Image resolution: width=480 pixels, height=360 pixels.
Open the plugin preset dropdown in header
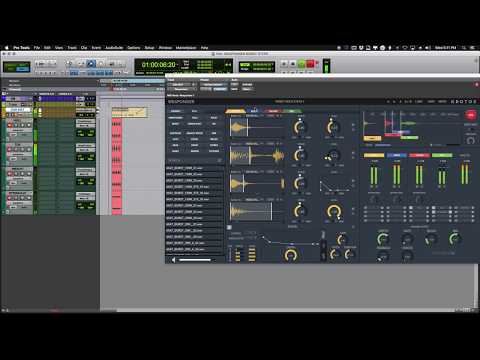[213, 85]
